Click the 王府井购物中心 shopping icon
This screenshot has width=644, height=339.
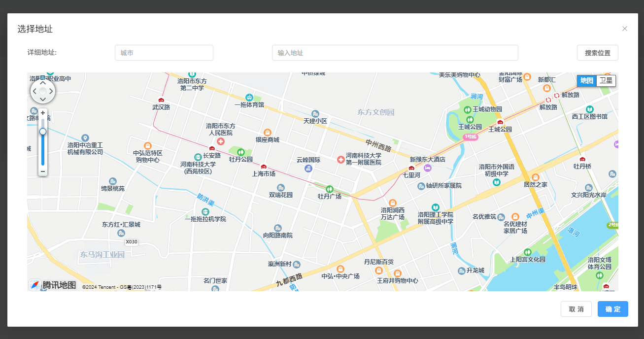click(397, 273)
